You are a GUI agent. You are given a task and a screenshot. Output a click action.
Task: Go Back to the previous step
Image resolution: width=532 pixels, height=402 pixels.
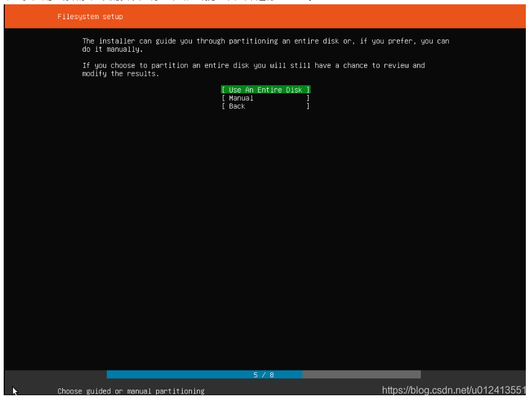click(x=265, y=106)
